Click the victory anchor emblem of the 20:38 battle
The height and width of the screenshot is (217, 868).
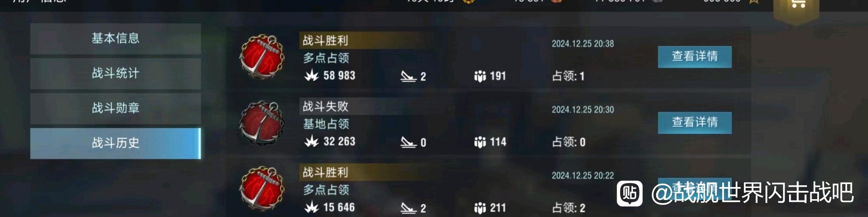click(262, 57)
